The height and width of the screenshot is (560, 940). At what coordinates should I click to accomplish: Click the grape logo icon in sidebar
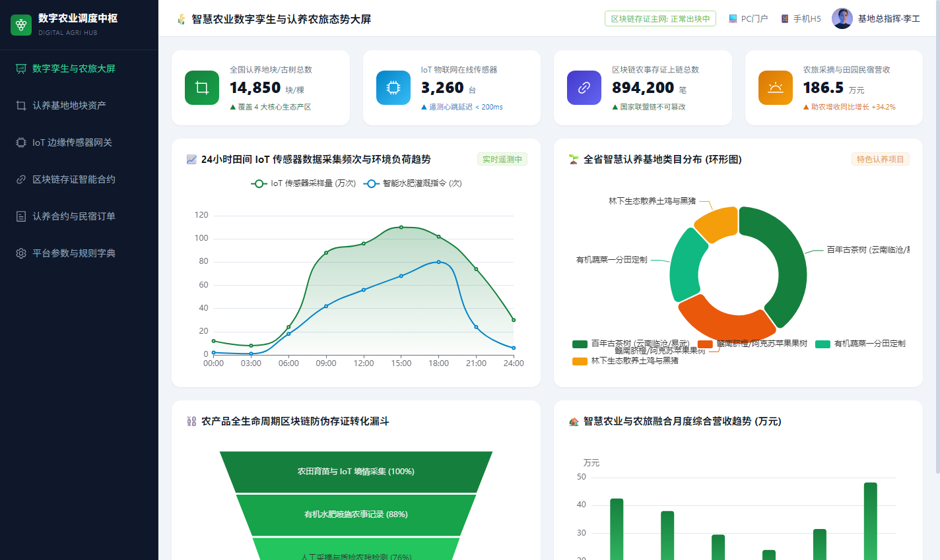click(x=21, y=25)
